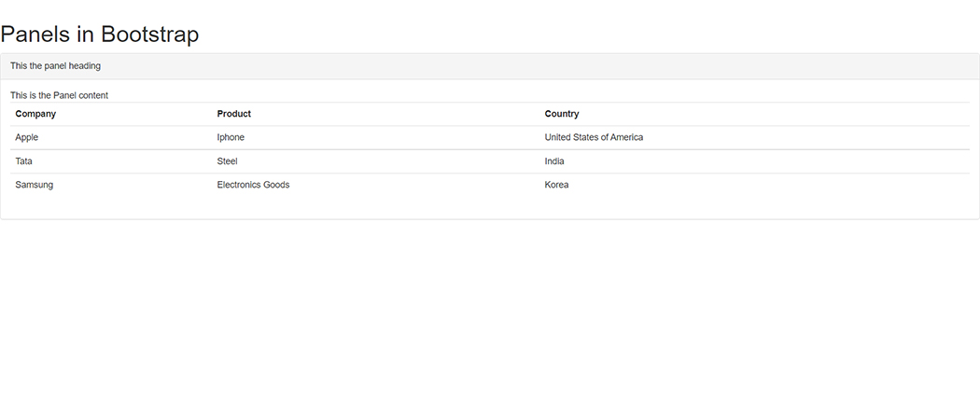This screenshot has width=980, height=418.
Task: Click the Electronics Goods product cell
Action: (x=253, y=185)
